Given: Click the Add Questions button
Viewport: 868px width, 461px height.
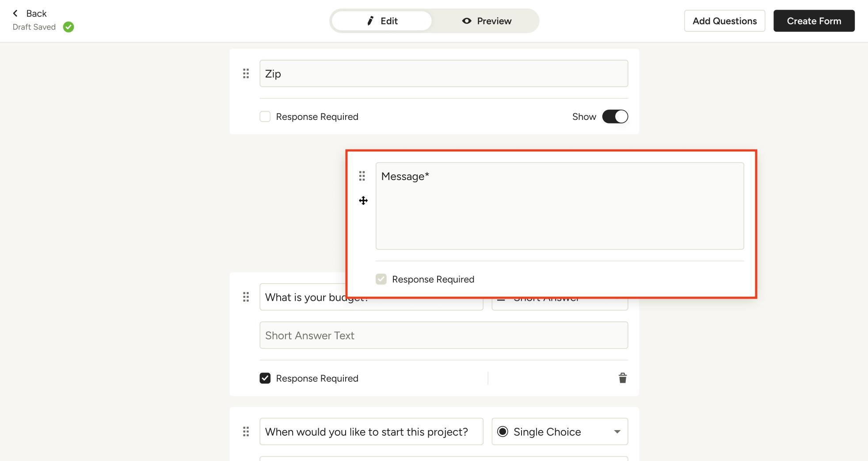Looking at the screenshot, I should 724,21.
